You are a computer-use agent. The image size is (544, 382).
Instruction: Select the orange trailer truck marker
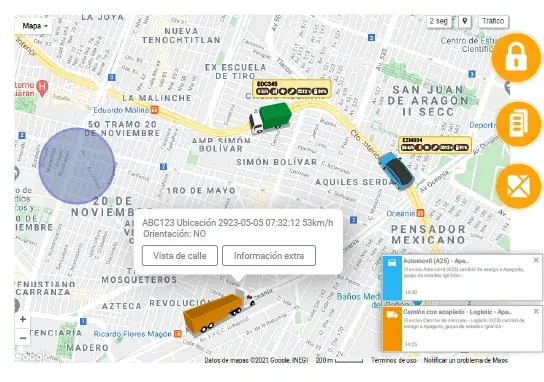219,312
